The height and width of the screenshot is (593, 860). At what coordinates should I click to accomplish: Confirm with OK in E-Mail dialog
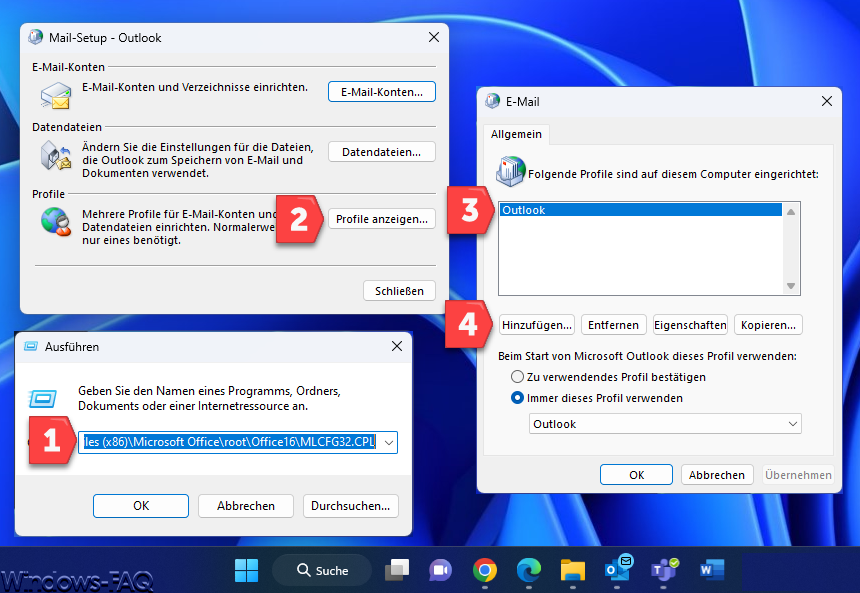tap(636, 475)
